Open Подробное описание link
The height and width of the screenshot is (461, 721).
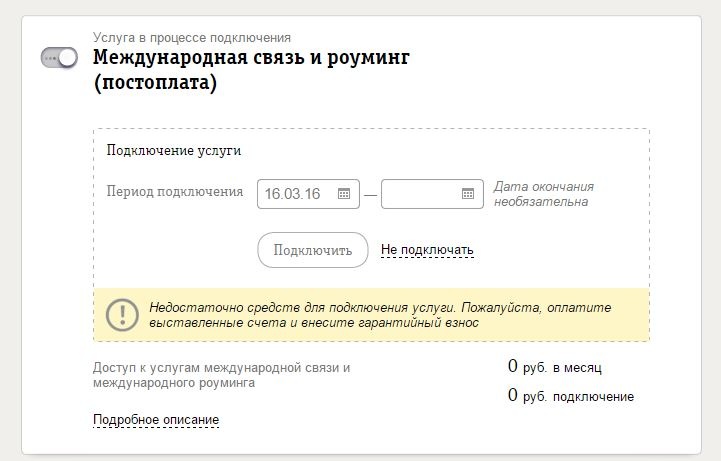pos(156,420)
